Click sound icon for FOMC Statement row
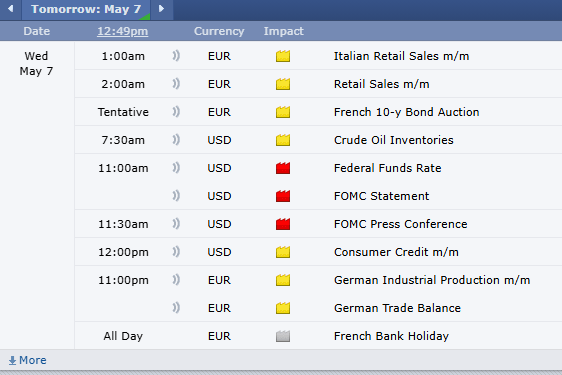562x375 pixels. pyautogui.click(x=176, y=196)
